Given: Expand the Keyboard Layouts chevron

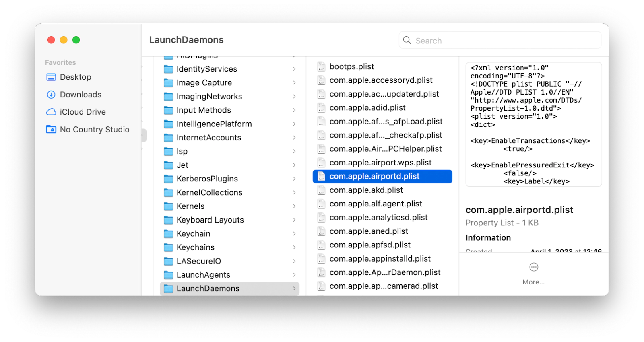Looking at the screenshot, I should tap(294, 220).
